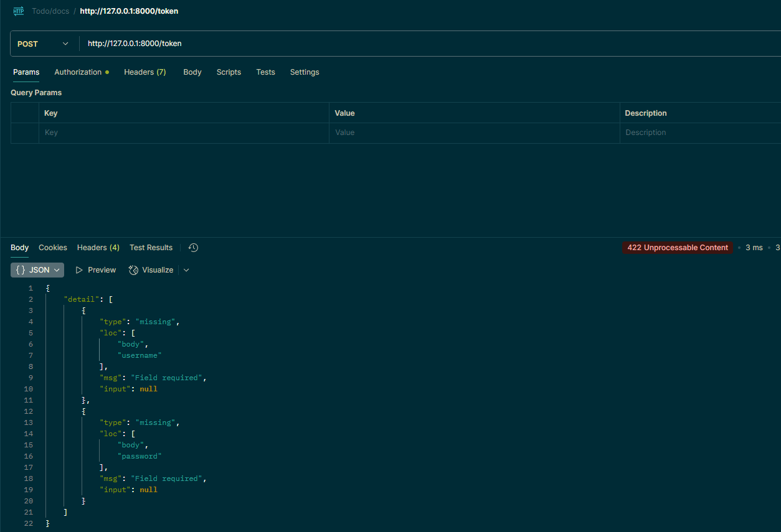The image size is (781, 532).
Task: Open the JSON response format dropdown
Action: (x=37, y=270)
